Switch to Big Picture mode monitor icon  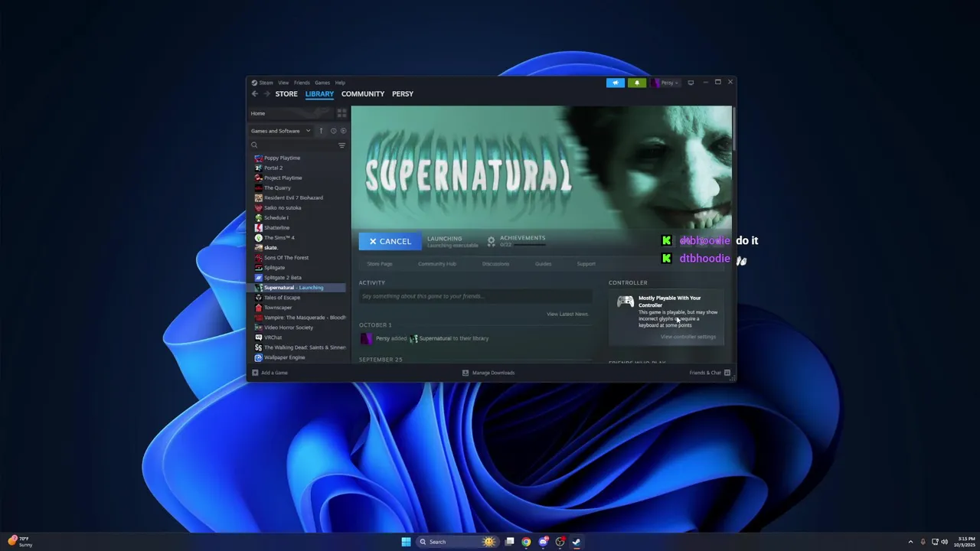(x=691, y=83)
